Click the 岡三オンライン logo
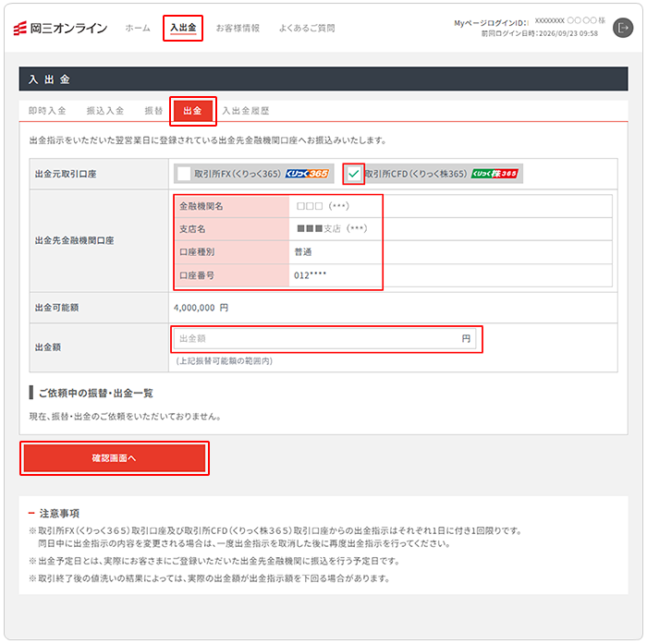 pyautogui.click(x=60, y=28)
